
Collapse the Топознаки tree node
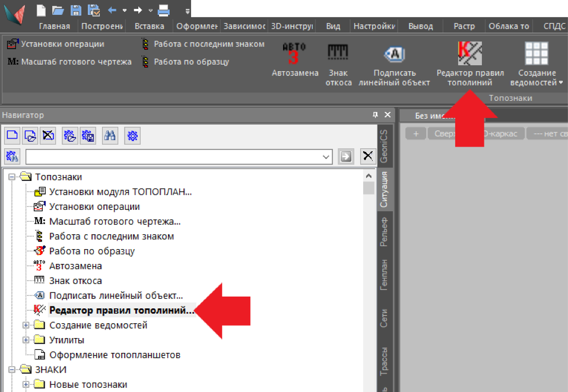11,177
